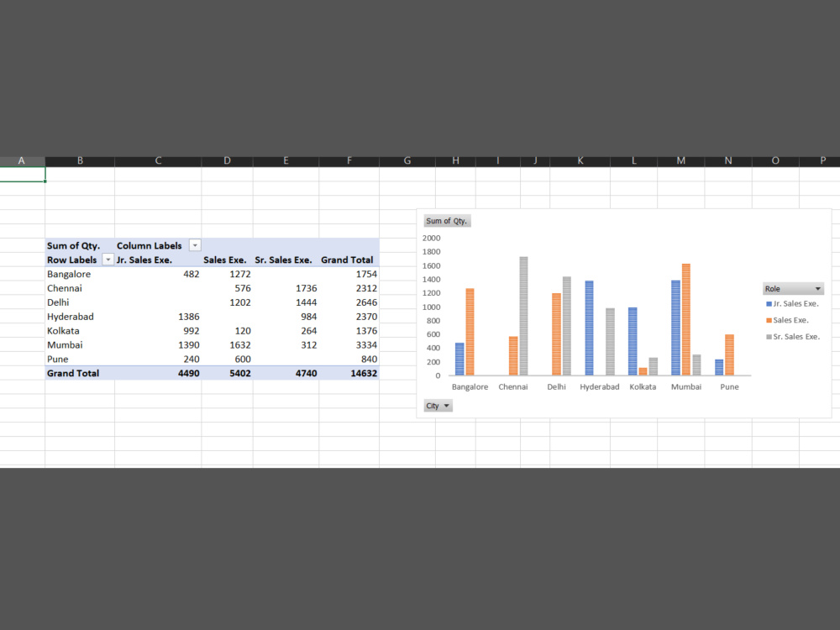840x630 pixels.
Task: Click the Sum of Qty. chart field button
Action: click(x=447, y=221)
